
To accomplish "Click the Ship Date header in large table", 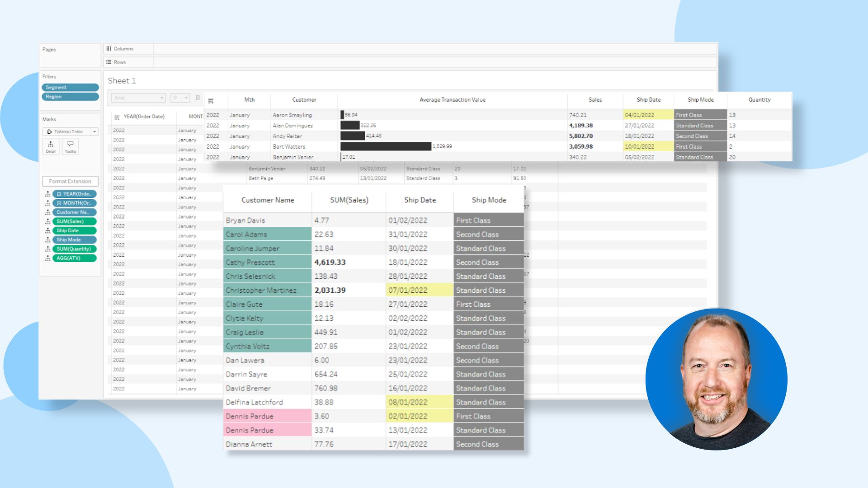I will pos(420,200).
